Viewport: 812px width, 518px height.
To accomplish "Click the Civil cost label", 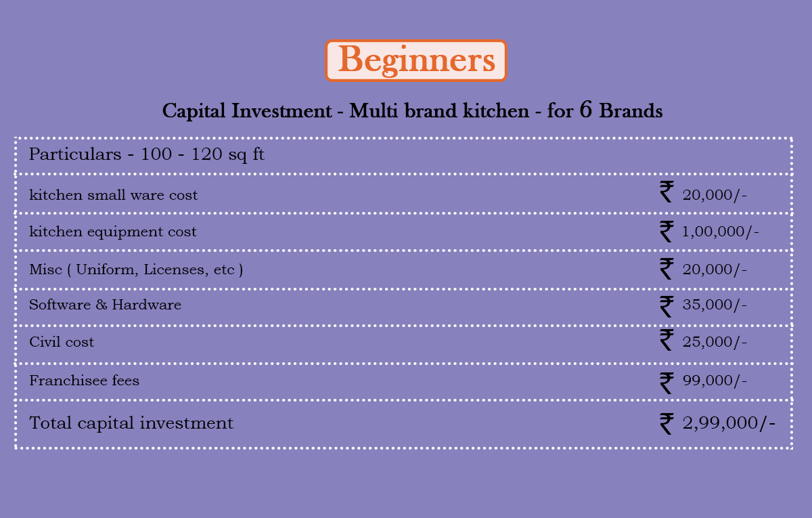I will point(62,342).
